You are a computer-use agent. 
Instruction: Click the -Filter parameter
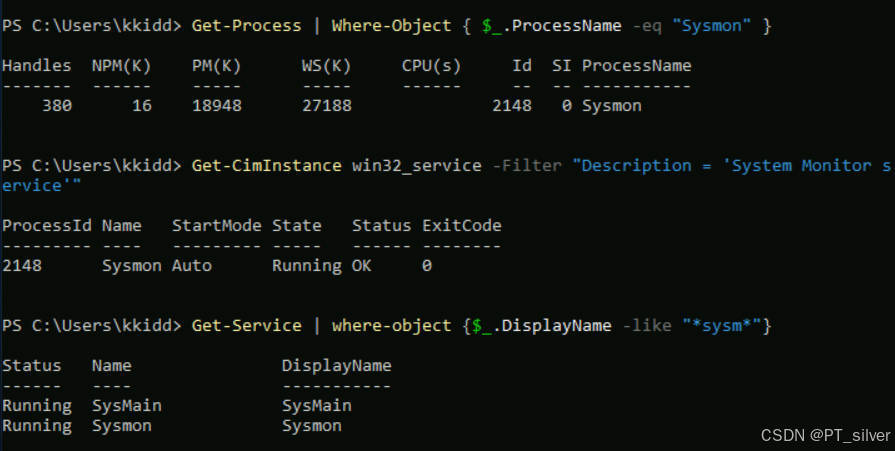[527, 166]
